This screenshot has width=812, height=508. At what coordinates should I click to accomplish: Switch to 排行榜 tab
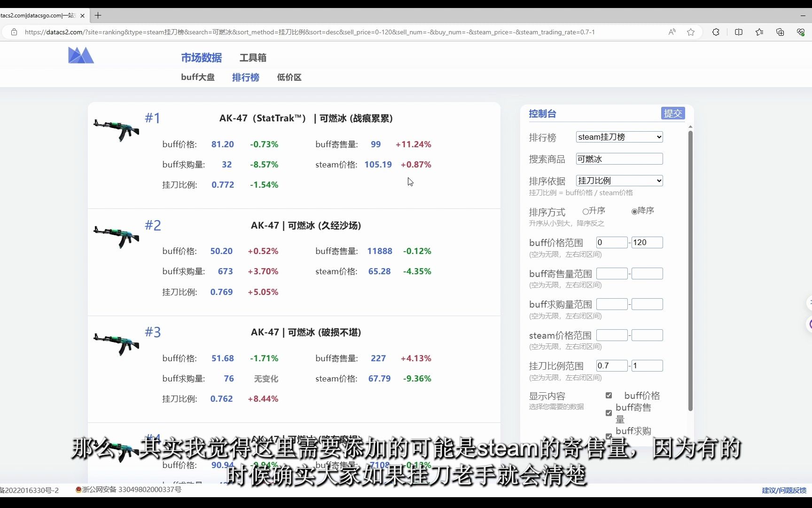[245, 77]
